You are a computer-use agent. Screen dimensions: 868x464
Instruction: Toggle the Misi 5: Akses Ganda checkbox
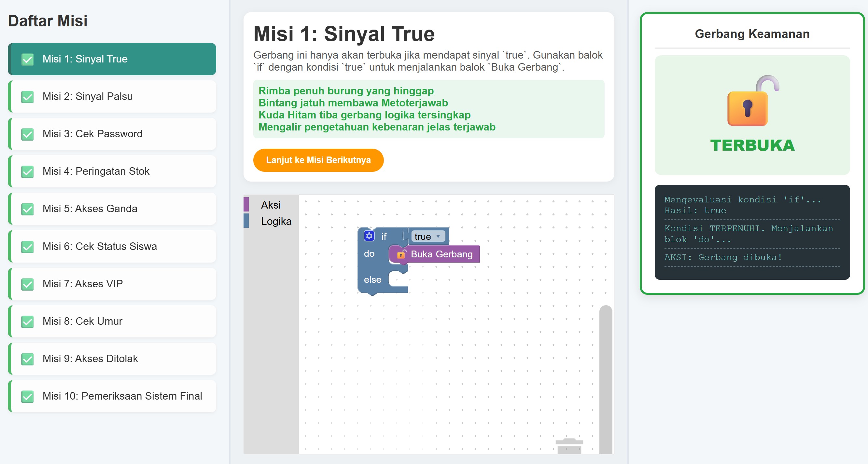(x=27, y=209)
